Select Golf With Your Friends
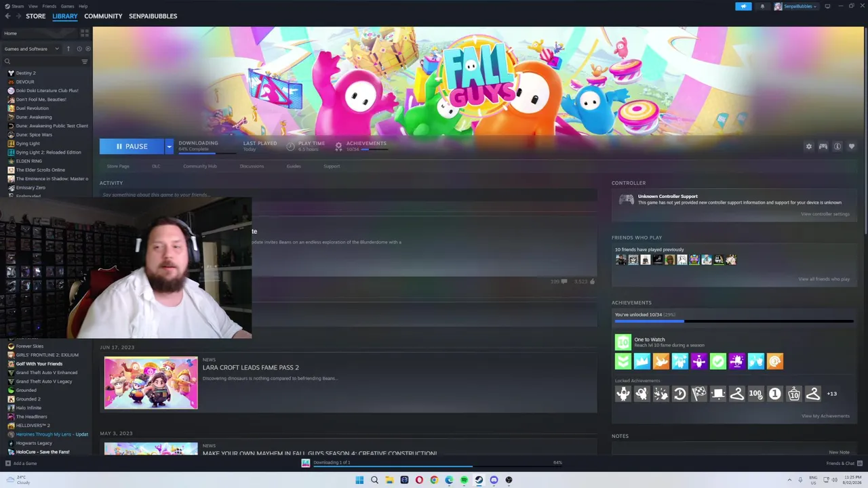 (x=39, y=364)
